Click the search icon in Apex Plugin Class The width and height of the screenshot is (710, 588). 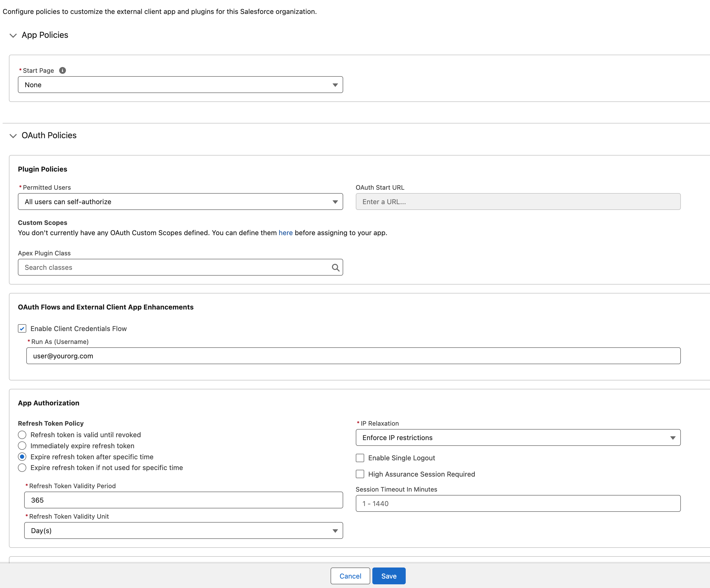coord(335,267)
